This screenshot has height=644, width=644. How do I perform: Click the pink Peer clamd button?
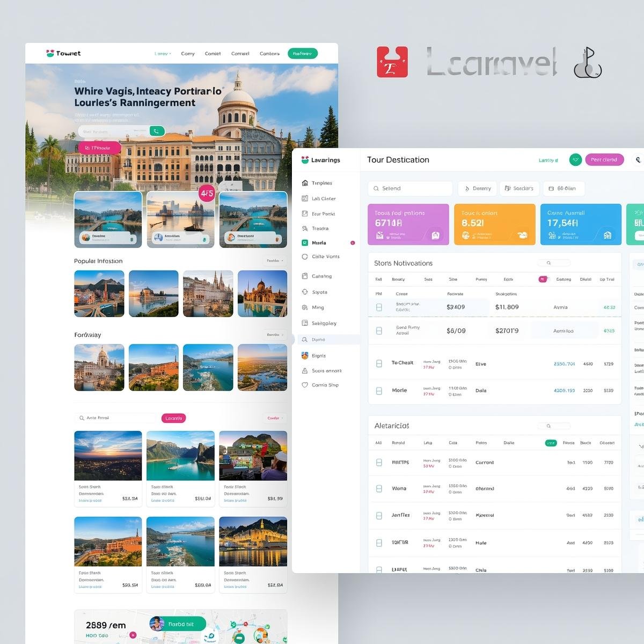point(604,160)
